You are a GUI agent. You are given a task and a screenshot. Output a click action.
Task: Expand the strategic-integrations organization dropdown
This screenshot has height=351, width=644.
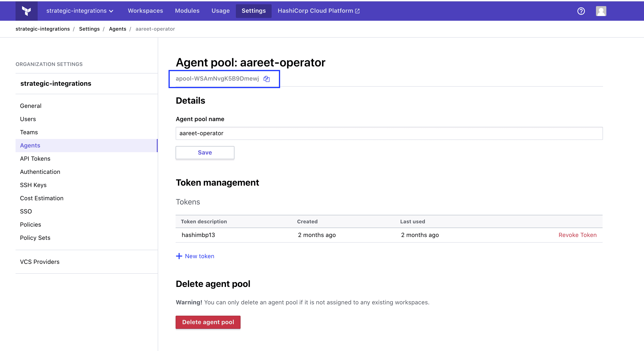[x=80, y=11]
